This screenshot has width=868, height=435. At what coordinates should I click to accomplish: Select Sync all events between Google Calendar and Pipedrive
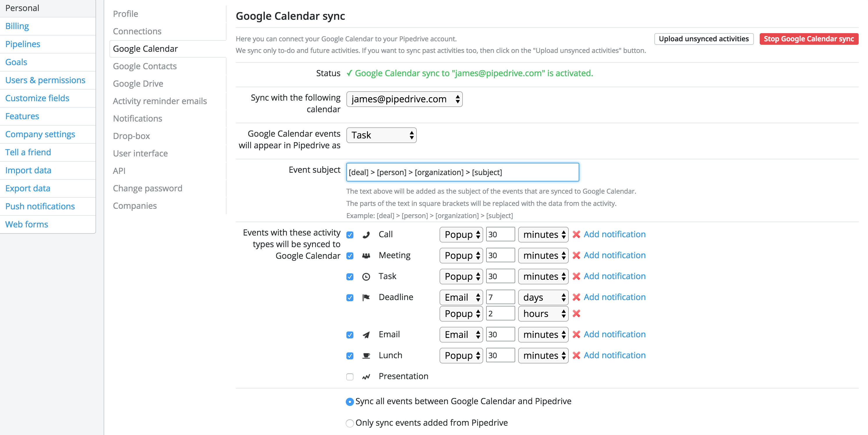[350, 401]
